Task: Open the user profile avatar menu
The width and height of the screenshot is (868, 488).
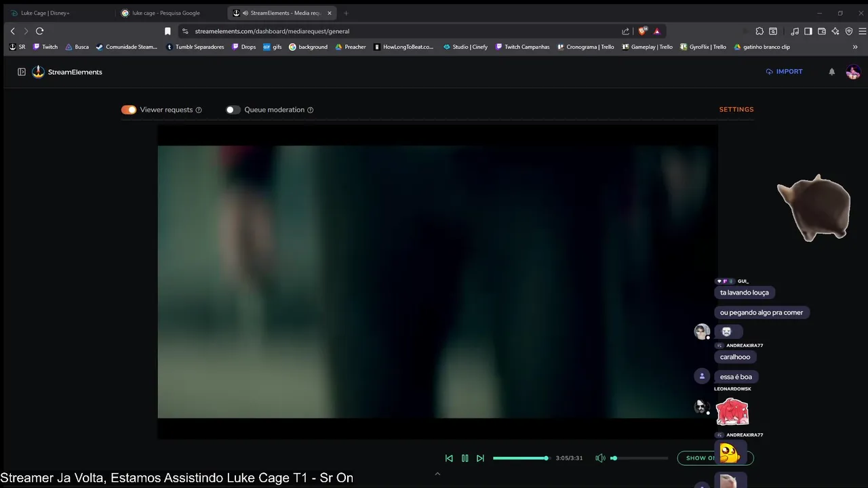Action: [x=853, y=72]
